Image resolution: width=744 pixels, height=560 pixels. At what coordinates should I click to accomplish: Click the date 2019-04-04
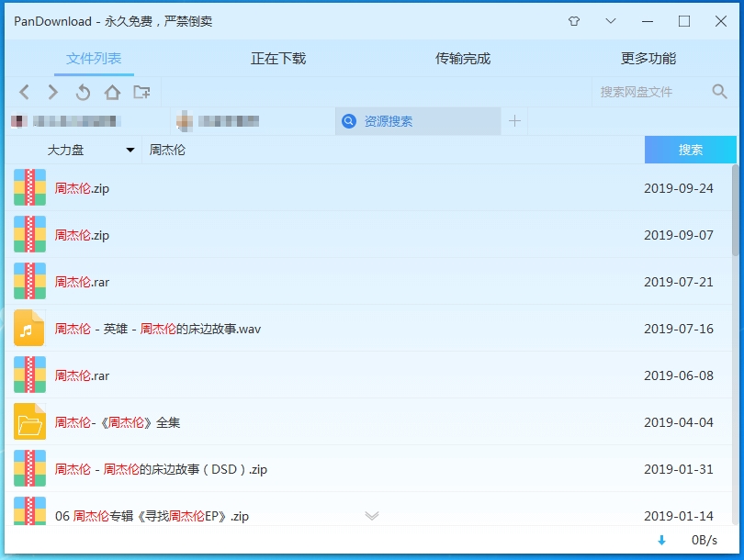click(679, 422)
